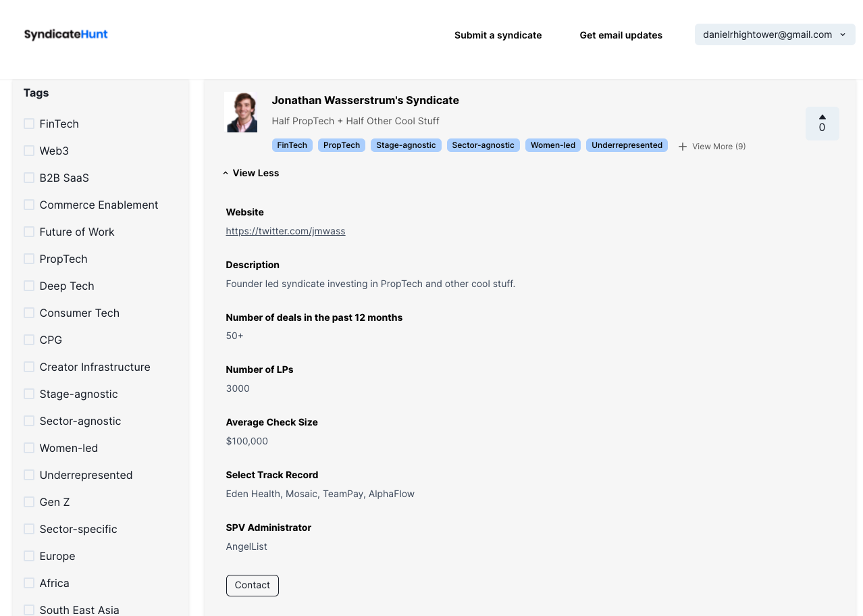This screenshot has width=863, height=616.
Task: Enable the Commerce Enablement filter
Action: coord(29,205)
